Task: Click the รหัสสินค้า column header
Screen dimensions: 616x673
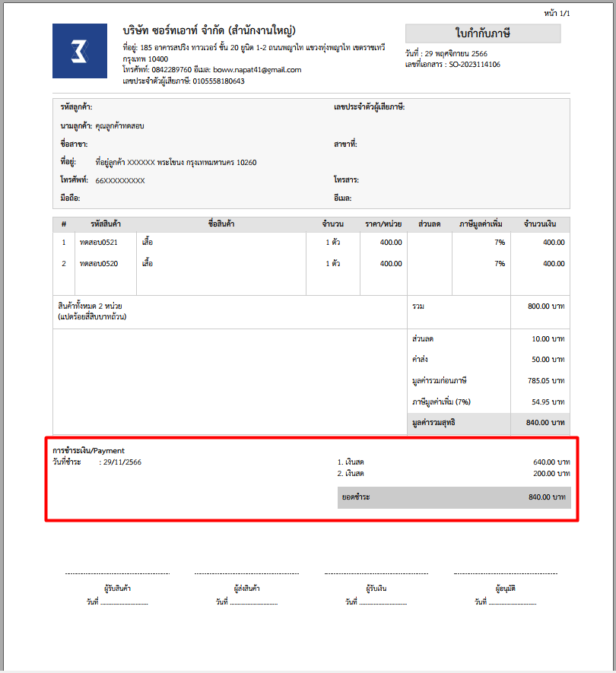Action: [x=106, y=224]
